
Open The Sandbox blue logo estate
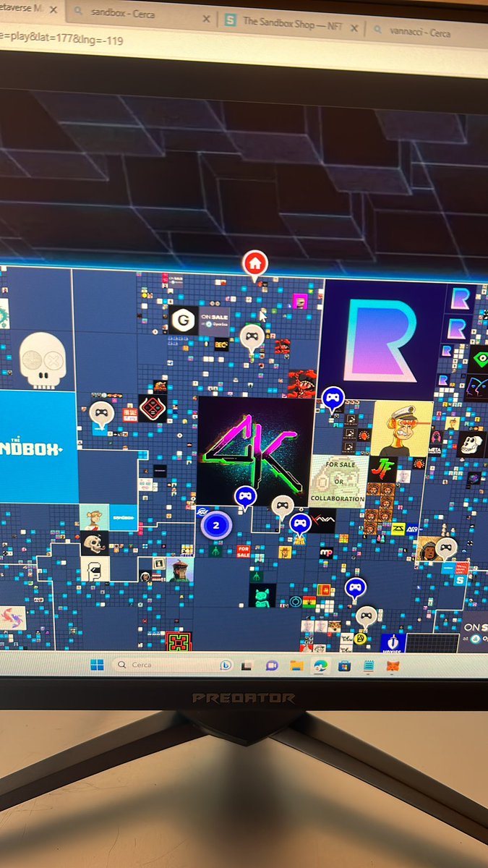click(x=38, y=446)
